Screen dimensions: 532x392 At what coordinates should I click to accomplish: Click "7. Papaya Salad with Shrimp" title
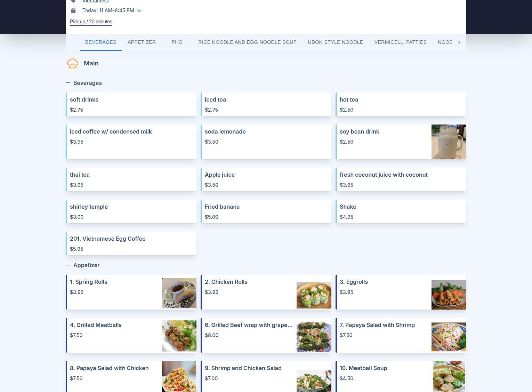coord(377,325)
